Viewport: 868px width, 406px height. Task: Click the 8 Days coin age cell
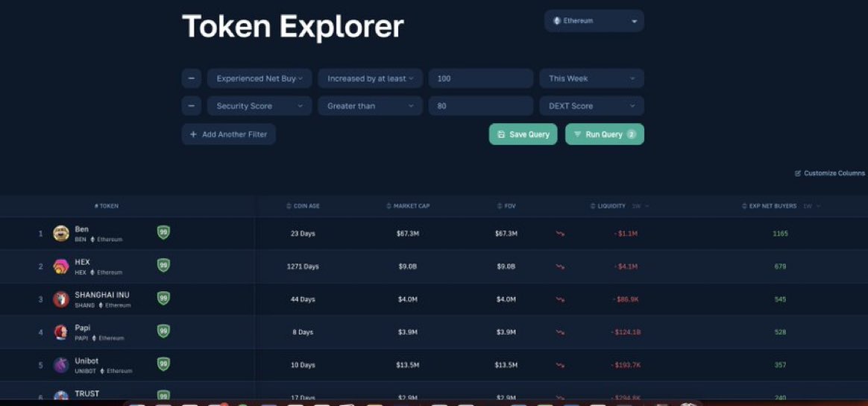tap(303, 332)
